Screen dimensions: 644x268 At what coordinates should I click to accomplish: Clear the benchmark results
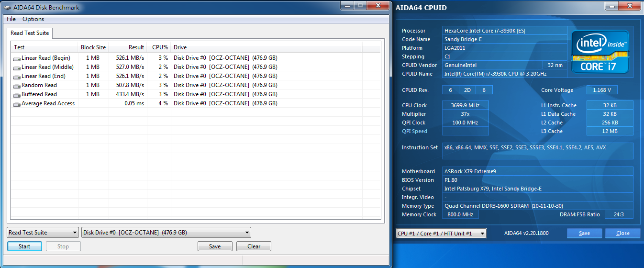coord(254,246)
